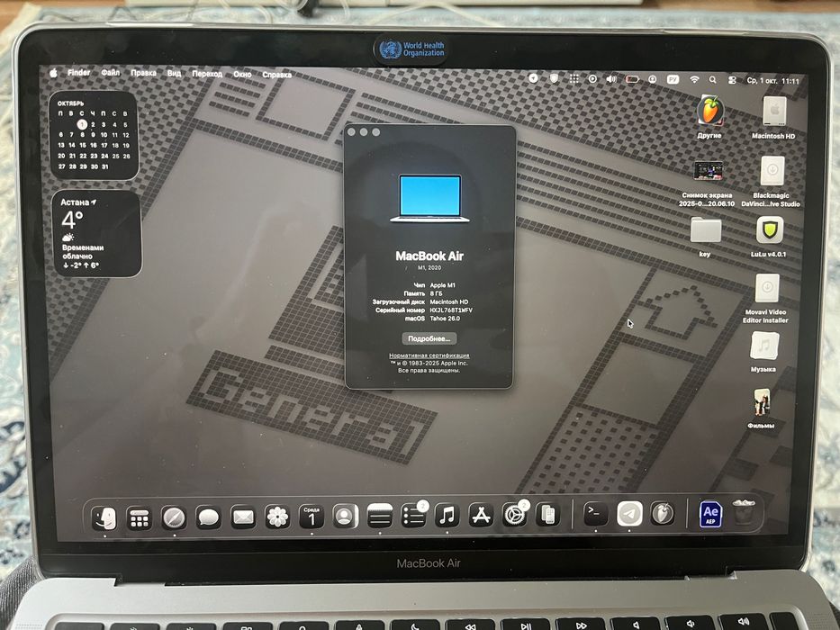Viewport: 840px width, 630px height.
Task: Open Finder from the Dock
Action: [104, 518]
